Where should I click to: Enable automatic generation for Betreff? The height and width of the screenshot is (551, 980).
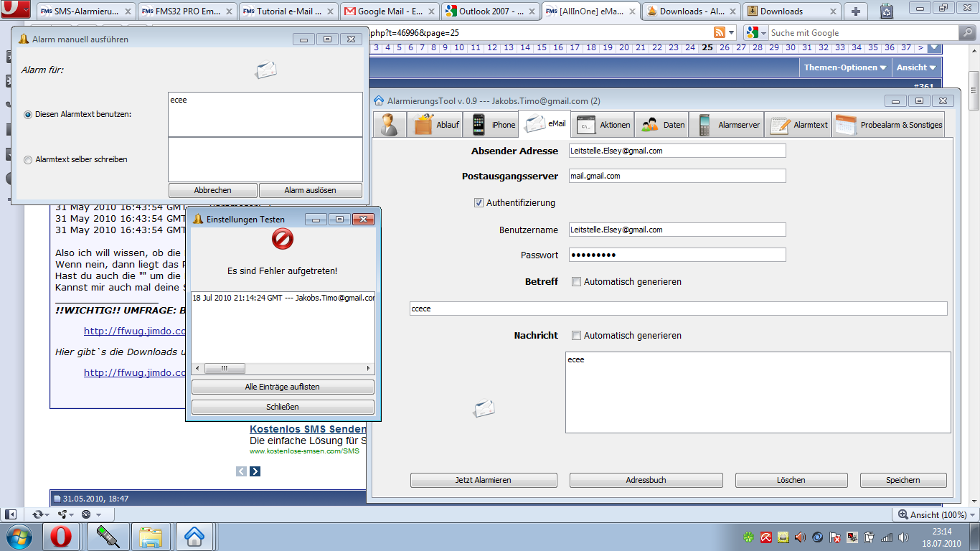point(576,282)
